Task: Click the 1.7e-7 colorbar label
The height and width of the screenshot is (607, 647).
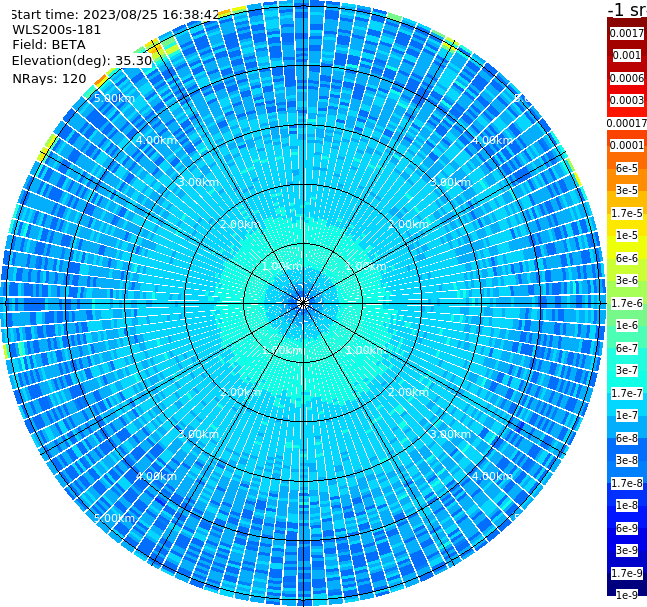Action: pyautogui.click(x=627, y=393)
